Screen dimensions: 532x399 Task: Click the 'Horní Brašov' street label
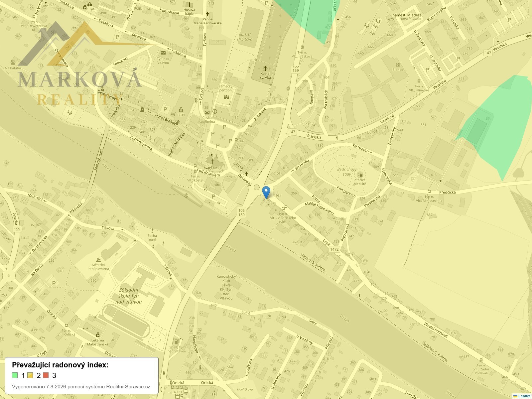point(165,119)
